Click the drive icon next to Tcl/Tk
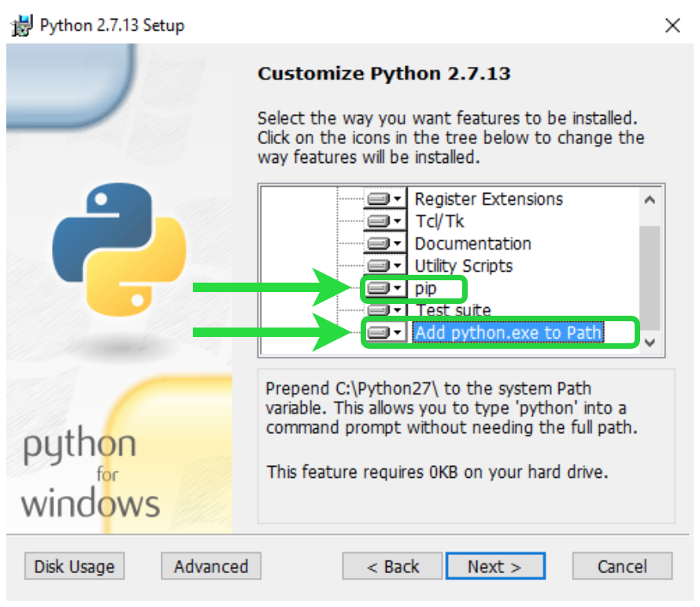 click(379, 221)
